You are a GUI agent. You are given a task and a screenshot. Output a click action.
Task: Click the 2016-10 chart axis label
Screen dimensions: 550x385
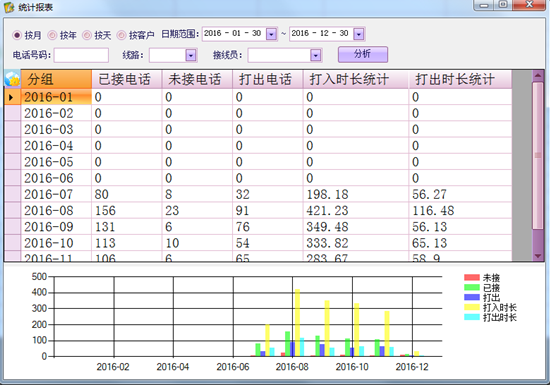352,367
